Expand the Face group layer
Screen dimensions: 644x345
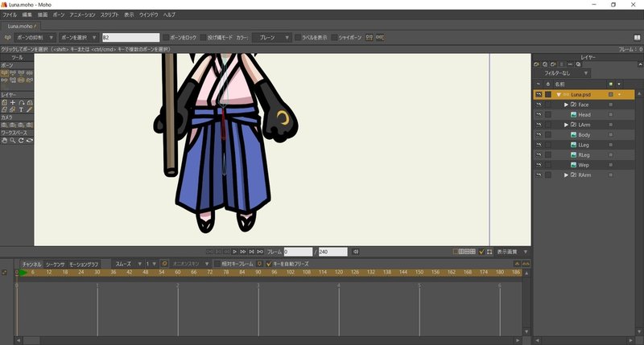tap(566, 105)
